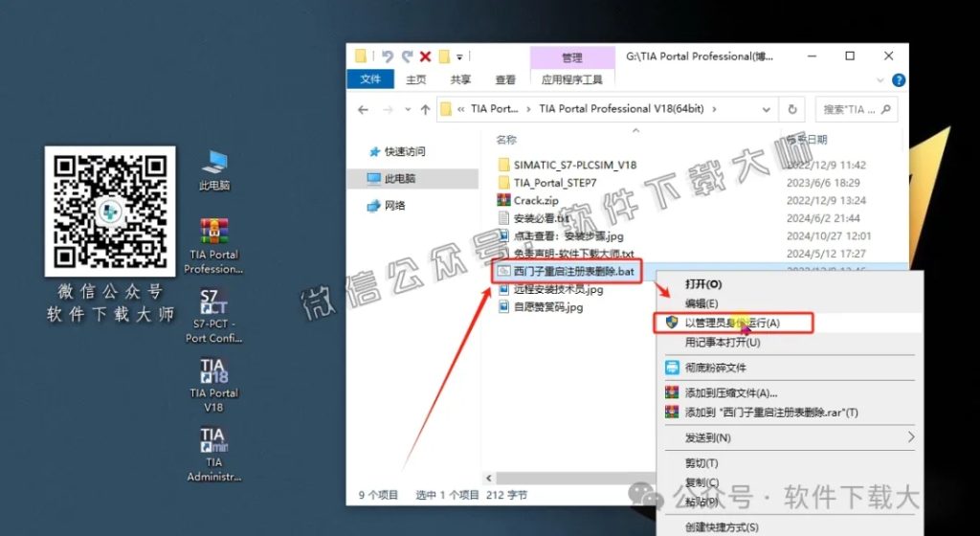Screen dimensions: 980x536
Task: Click the undo icon in Explorer title bar
Action: click(x=388, y=56)
